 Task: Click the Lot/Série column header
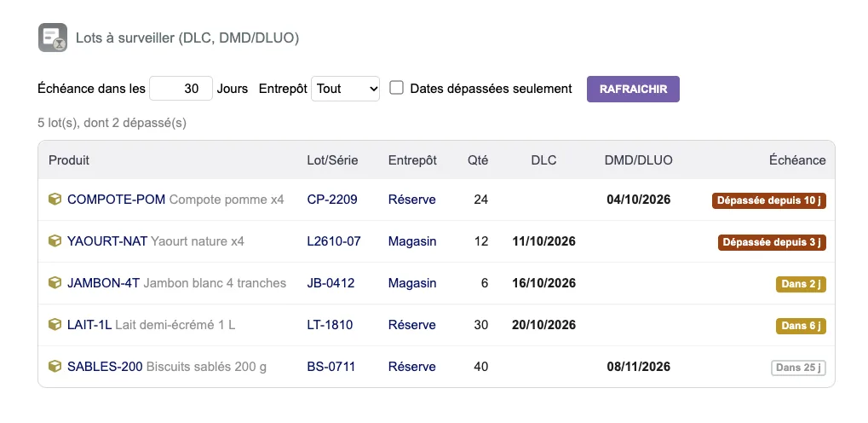[333, 160]
